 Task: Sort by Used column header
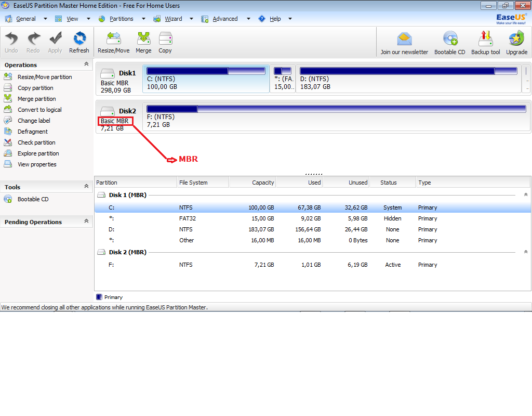click(x=299, y=183)
